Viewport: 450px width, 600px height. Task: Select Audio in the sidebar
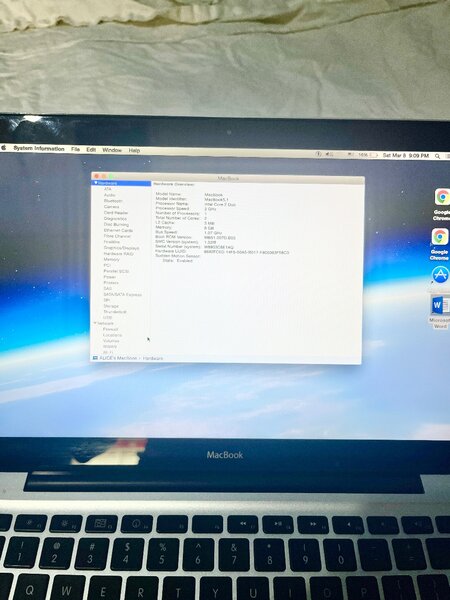click(x=109, y=195)
